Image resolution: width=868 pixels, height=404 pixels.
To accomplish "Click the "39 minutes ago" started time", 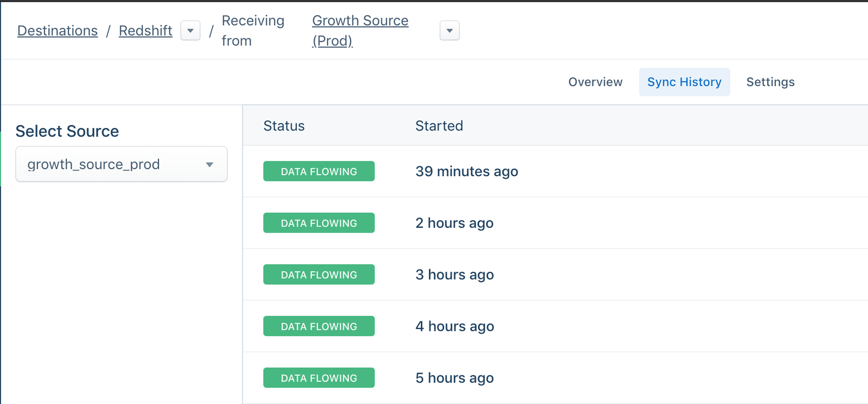I will pyautogui.click(x=467, y=171).
